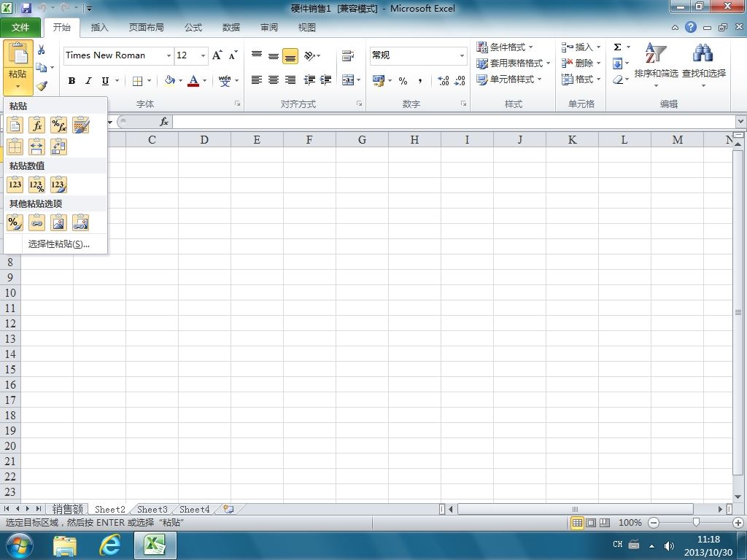Select the Linked Picture paste icon
747x560 pixels.
coord(80,222)
